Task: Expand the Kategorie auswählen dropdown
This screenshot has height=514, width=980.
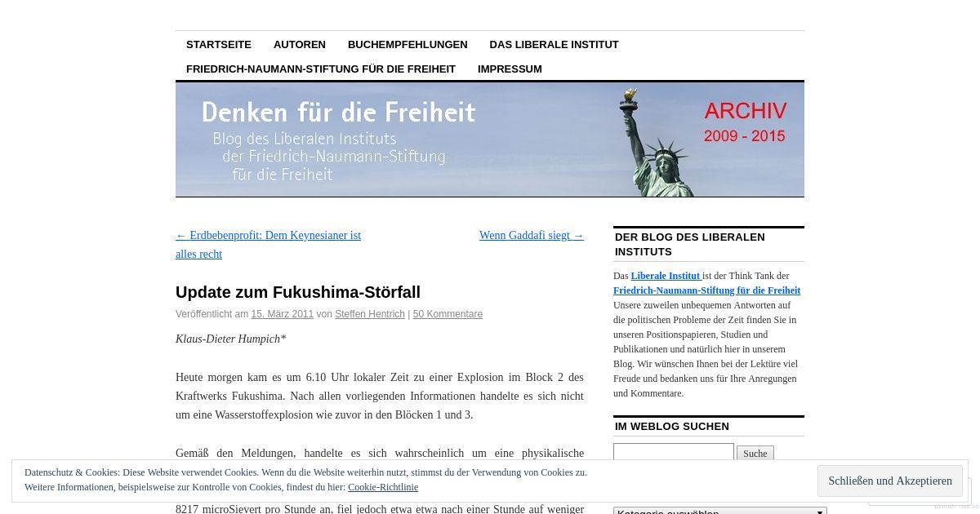Action: [720, 511]
